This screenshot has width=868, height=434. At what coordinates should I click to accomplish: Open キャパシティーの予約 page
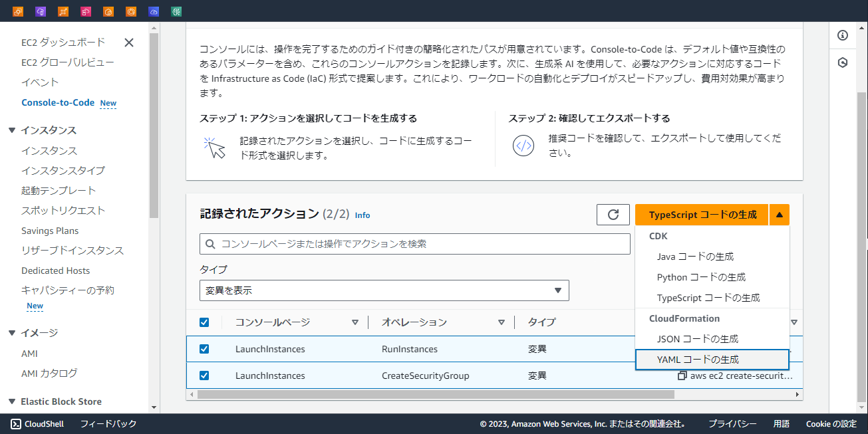coord(68,290)
